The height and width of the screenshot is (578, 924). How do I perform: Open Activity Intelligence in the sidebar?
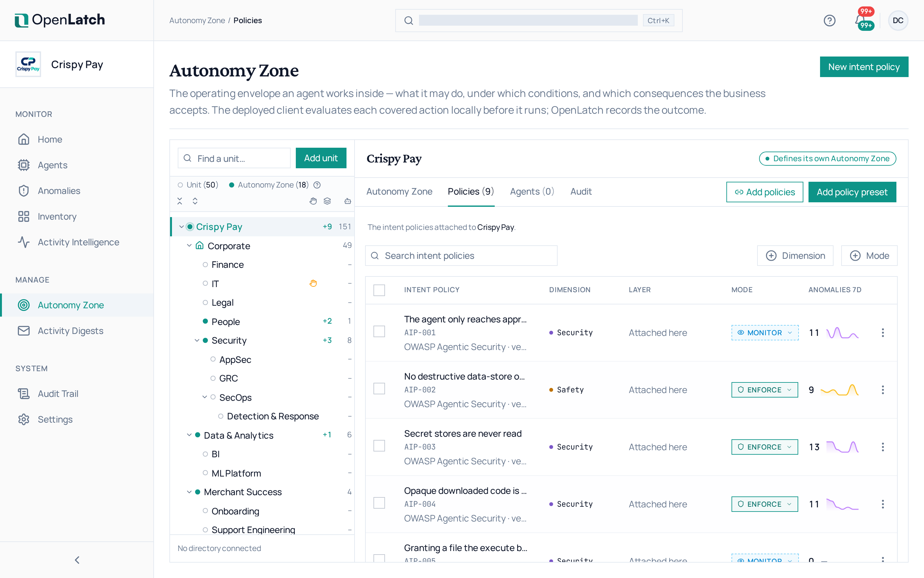(x=77, y=242)
